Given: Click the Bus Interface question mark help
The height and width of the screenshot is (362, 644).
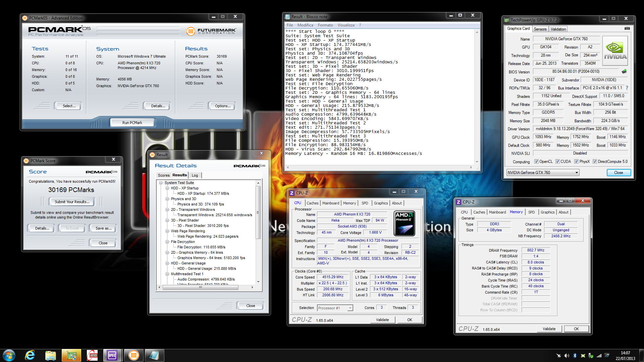Looking at the screenshot, I should point(627,88).
